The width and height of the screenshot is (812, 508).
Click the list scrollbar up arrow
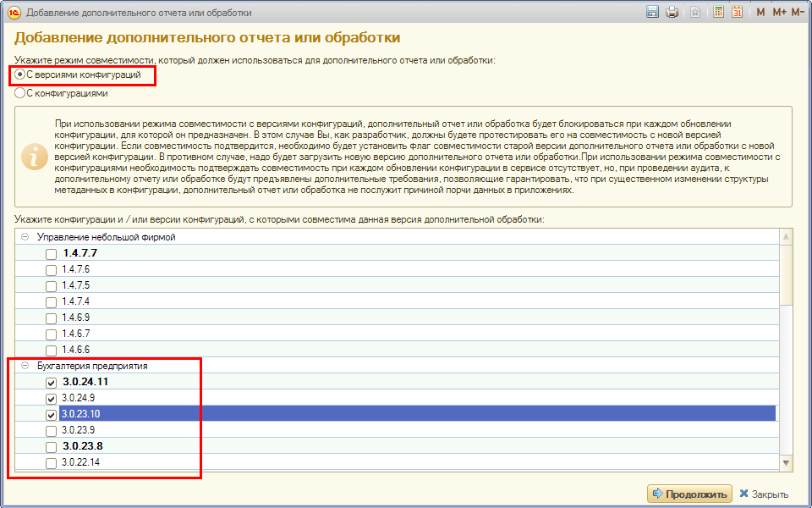coord(786,237)
